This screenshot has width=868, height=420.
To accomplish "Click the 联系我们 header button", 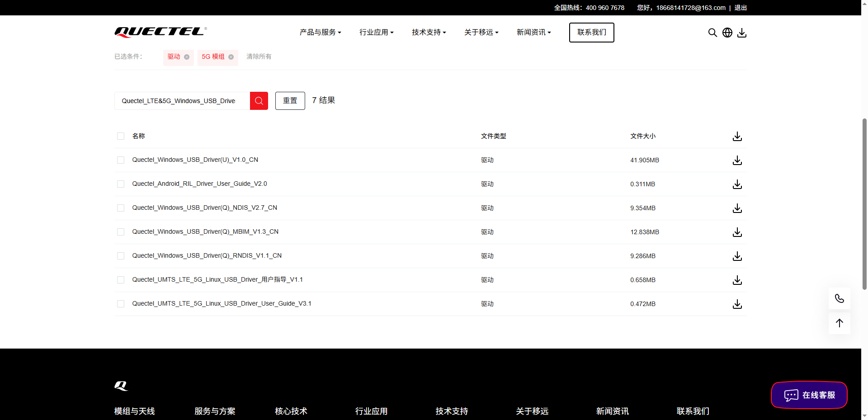I will click(591, 33).
